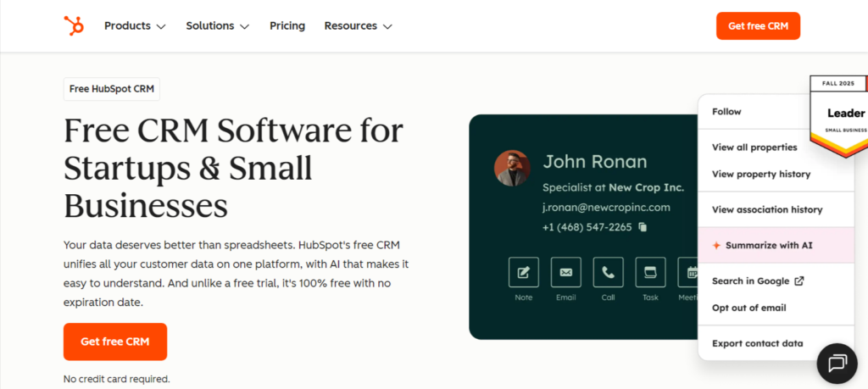Click the hero Get free CRM button
The height and width of the screenshot is (389, 868).
tap(114, 342)
